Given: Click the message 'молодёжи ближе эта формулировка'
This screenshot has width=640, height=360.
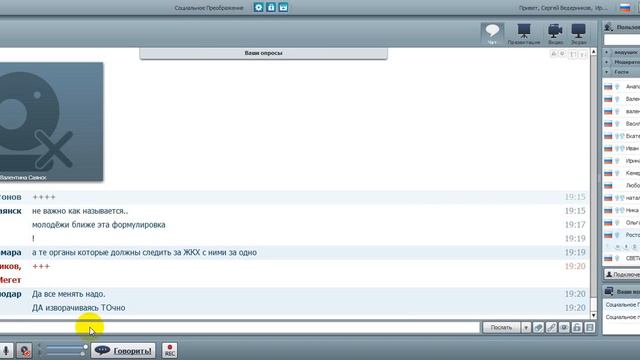Looking at the screenshot, I should (x=99, y=225).
